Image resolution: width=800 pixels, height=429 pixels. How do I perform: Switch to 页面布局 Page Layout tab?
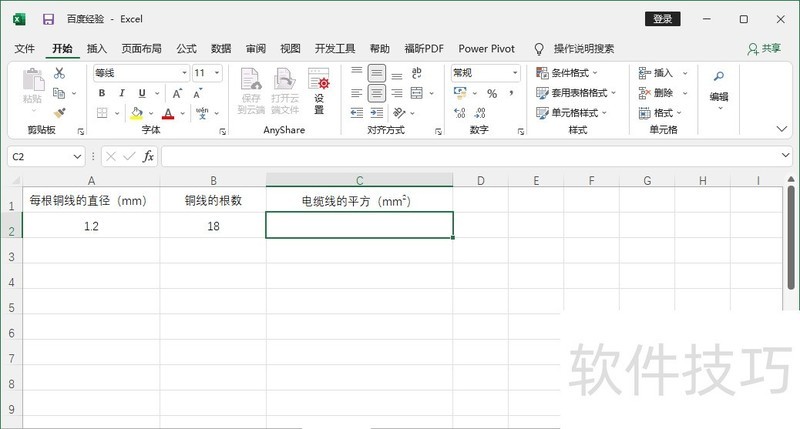pos(141,48)
